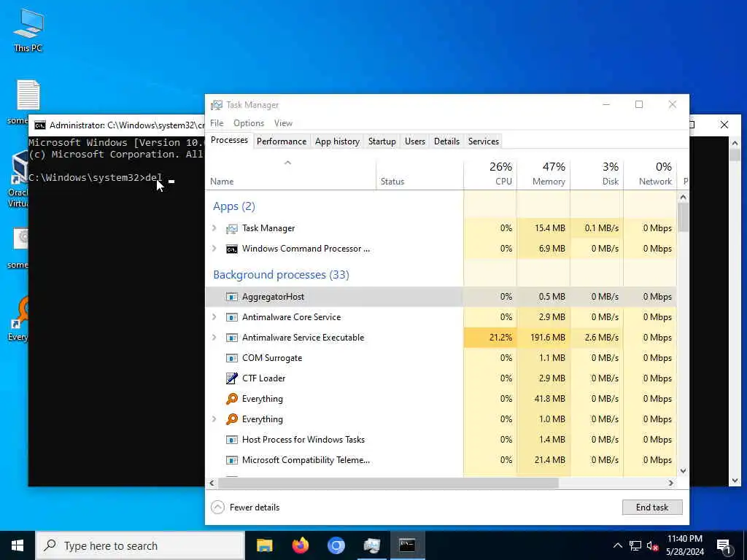Switch to the Performance tab
This screenshot has width=747, height=560.
(x=282, y=141)
